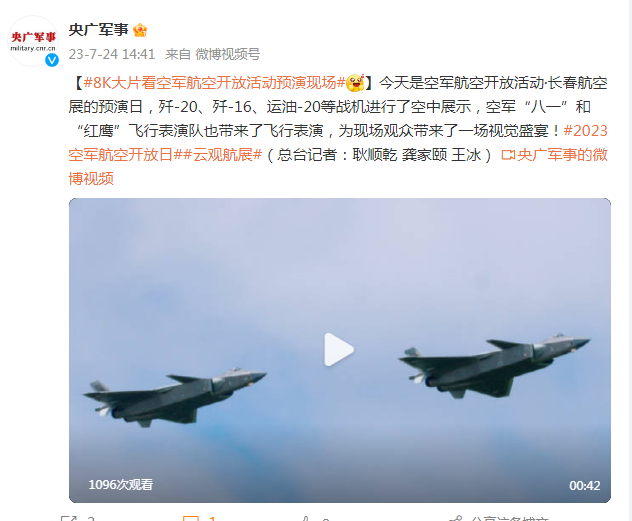Open hashtag #8K大片看空军航空开放活动预演现场#
632x521 pixels.
pos(214,83)
